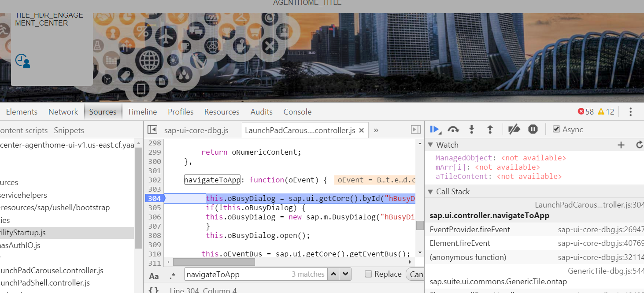Add a new watch expression

(x=621, y=145)
